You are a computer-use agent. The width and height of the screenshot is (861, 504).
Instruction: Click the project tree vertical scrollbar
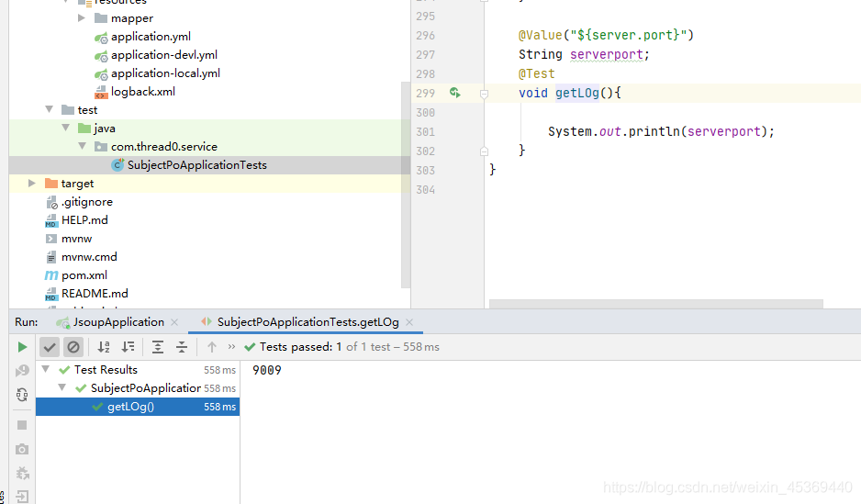coord(406,184)
